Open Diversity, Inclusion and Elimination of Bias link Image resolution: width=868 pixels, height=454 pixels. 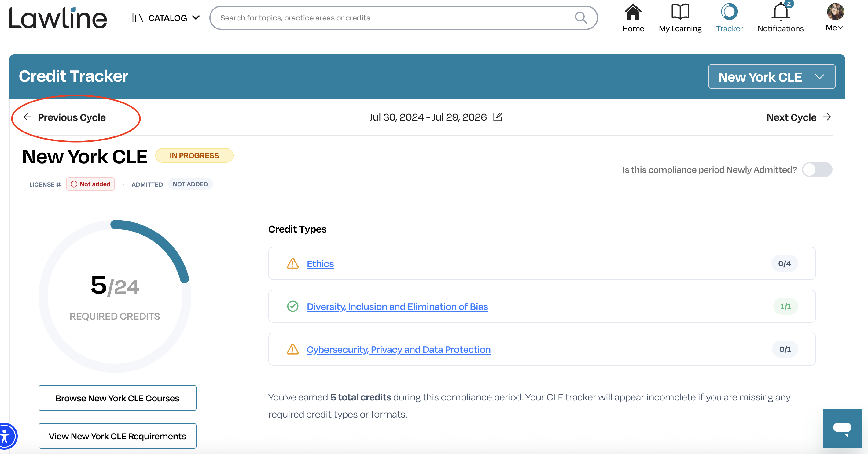397,307
